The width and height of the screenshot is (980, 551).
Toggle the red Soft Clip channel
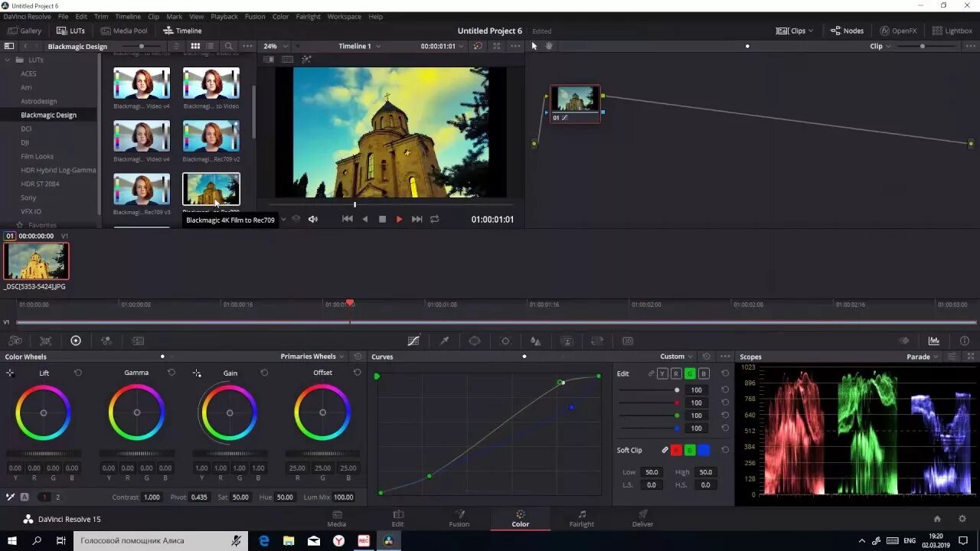point(676,450)
